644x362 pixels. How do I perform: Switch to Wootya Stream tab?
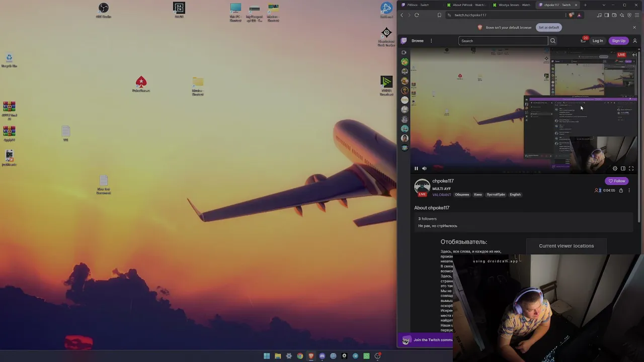pos(512,5)
